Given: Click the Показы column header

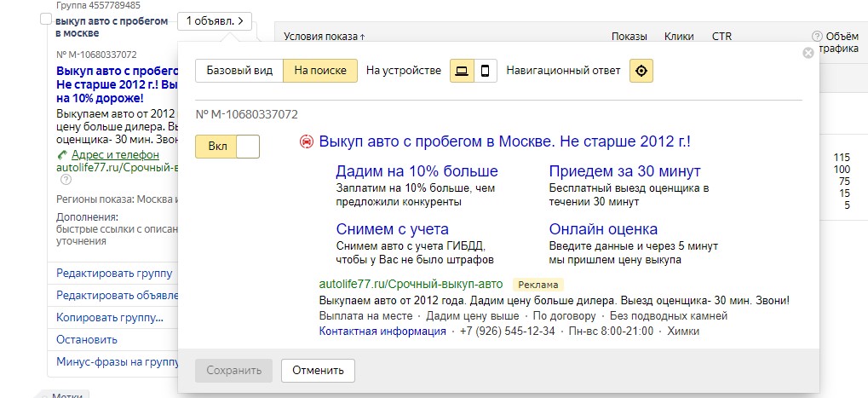Looking at the screenshot, I should 629,37.
